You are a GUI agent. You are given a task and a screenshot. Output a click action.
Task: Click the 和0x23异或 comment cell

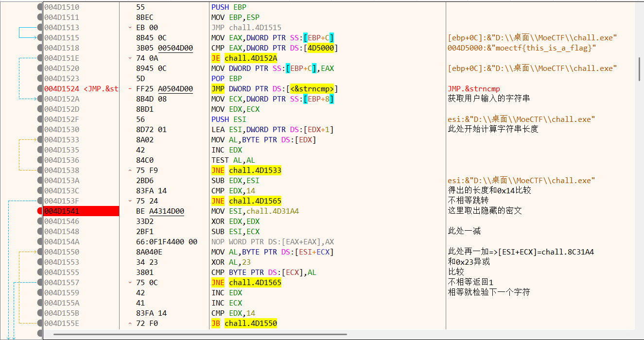pos(469,262)
